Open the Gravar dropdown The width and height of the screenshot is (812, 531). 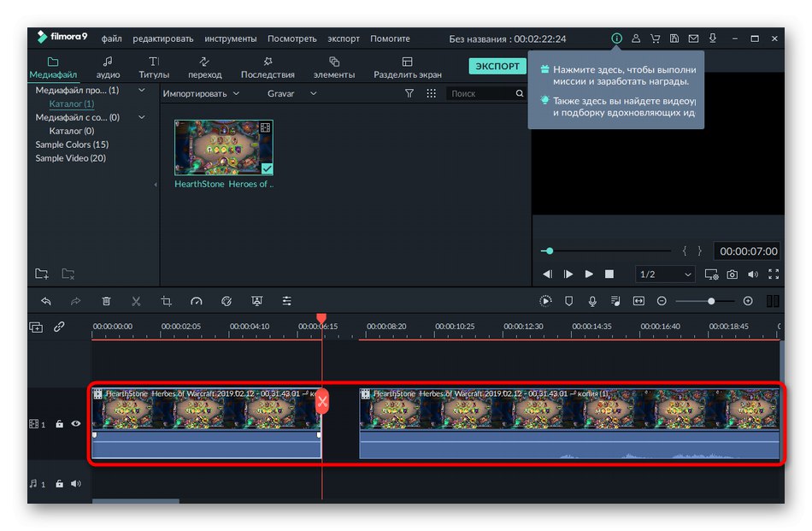click(291, 93)
